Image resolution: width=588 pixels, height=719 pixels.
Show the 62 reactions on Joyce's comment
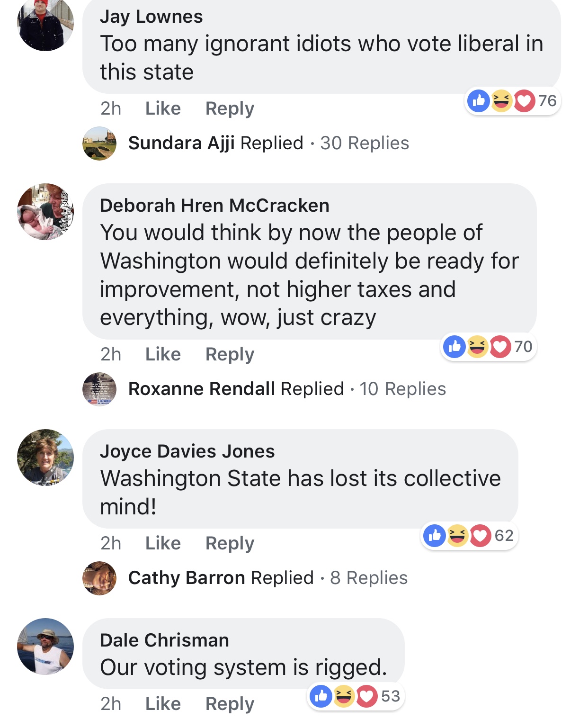(x=469, y=536)
